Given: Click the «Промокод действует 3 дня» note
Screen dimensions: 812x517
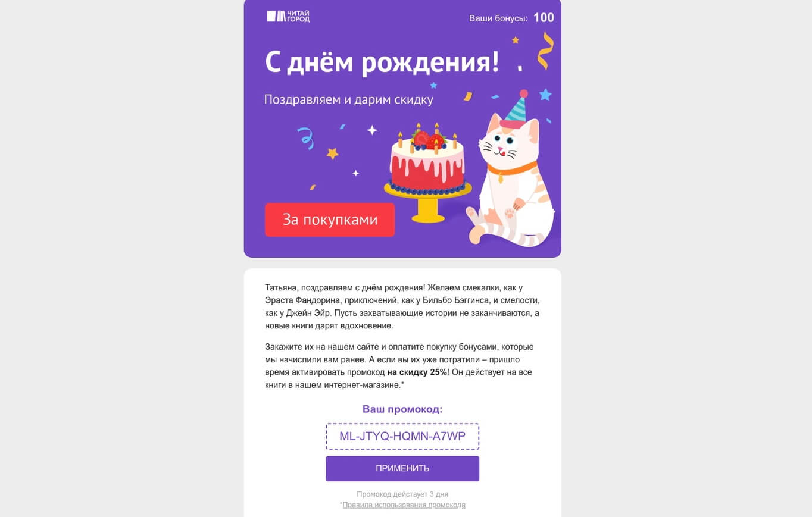Looking at the screenshot, I should point(402,494).
